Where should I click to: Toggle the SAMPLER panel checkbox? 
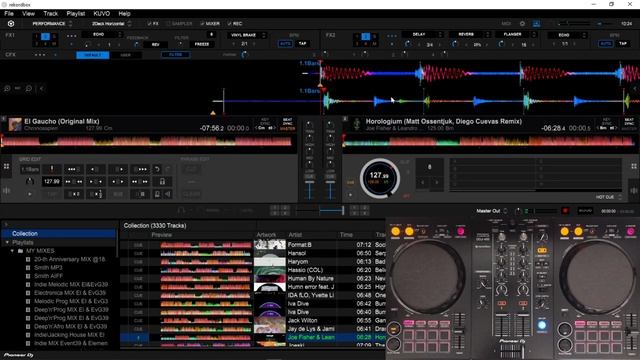tap(168, 24)
